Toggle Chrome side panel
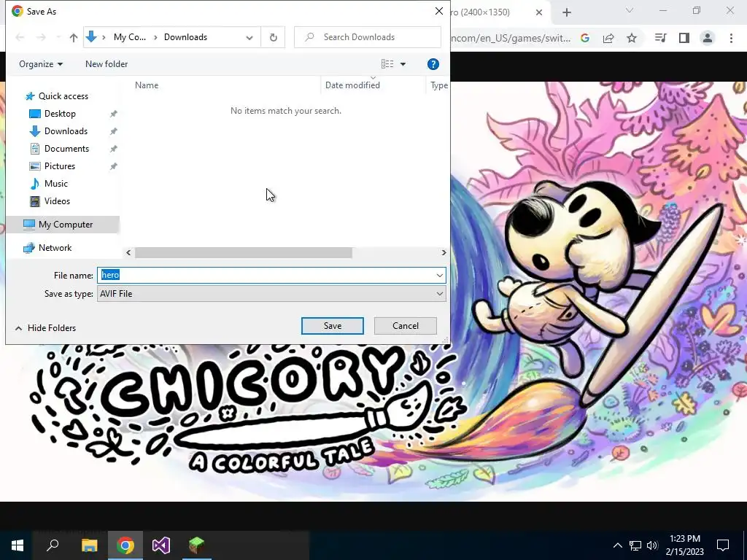Screen dimensions: 747x560 684,38
